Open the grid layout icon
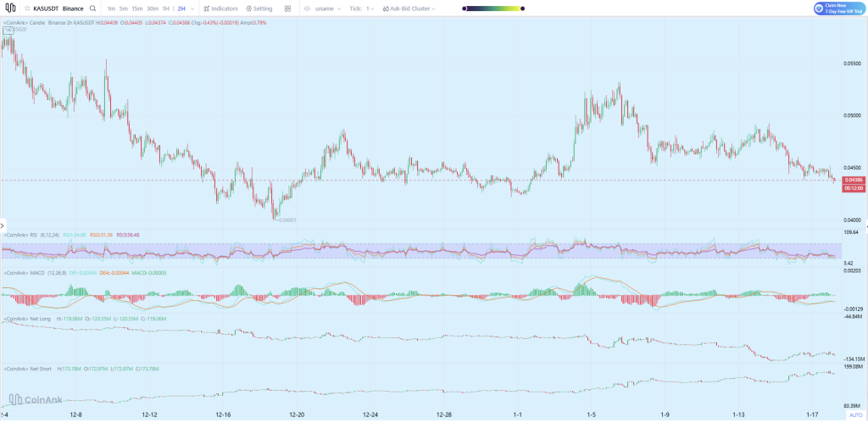The height and width of the screenshot is (423, 868). (x=287, y=8)
